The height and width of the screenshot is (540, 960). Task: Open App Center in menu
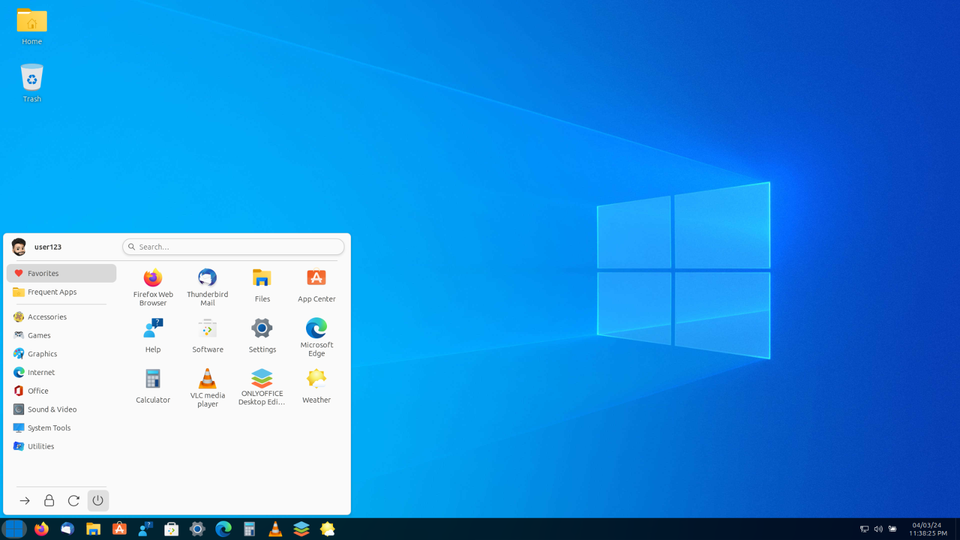point(317,285)
